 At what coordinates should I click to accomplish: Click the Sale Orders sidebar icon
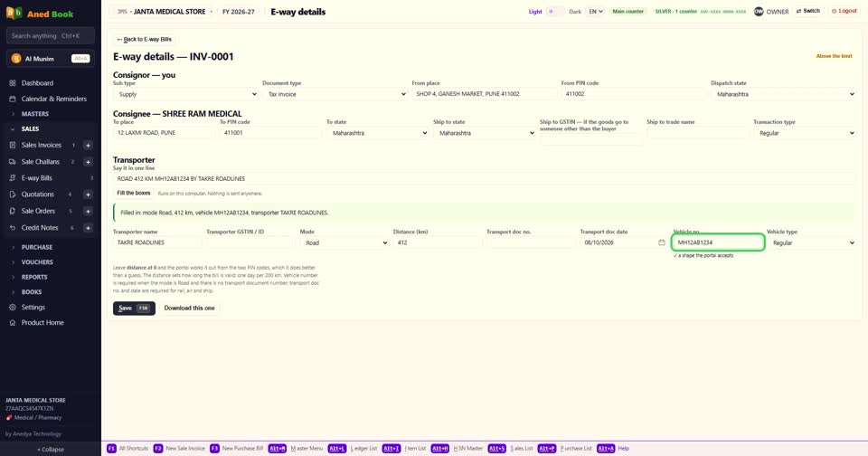pos(12,211)
